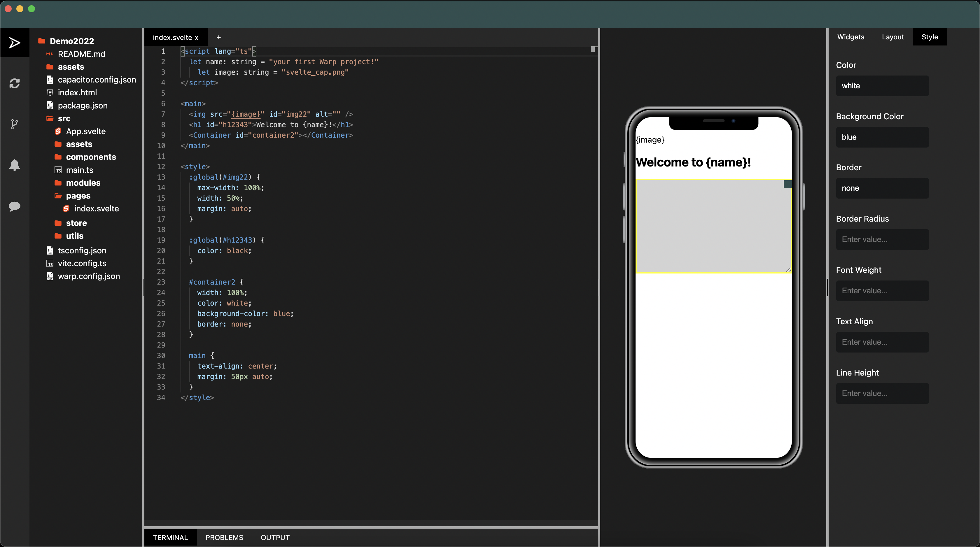Focus the Font Weight input
Viewport: 980px width, 547px height.
coord(882,291)
